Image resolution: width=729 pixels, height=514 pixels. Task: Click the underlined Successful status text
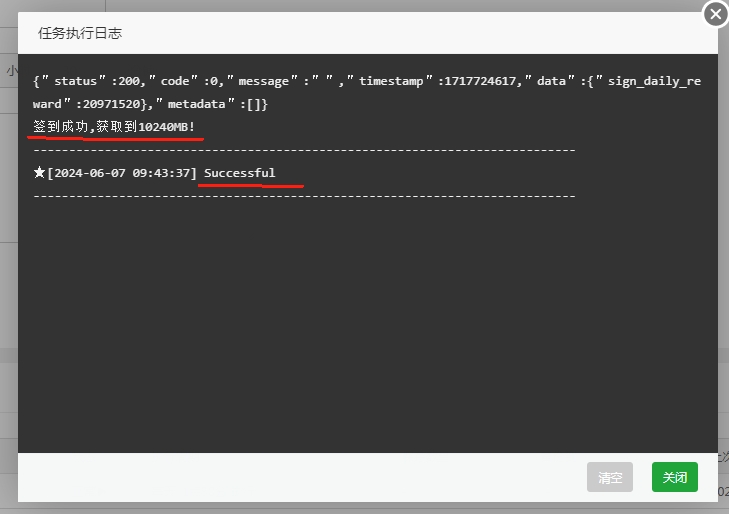(239, 173)
